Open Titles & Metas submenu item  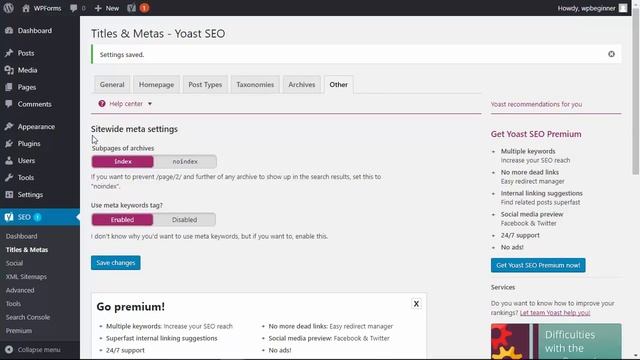27,250
